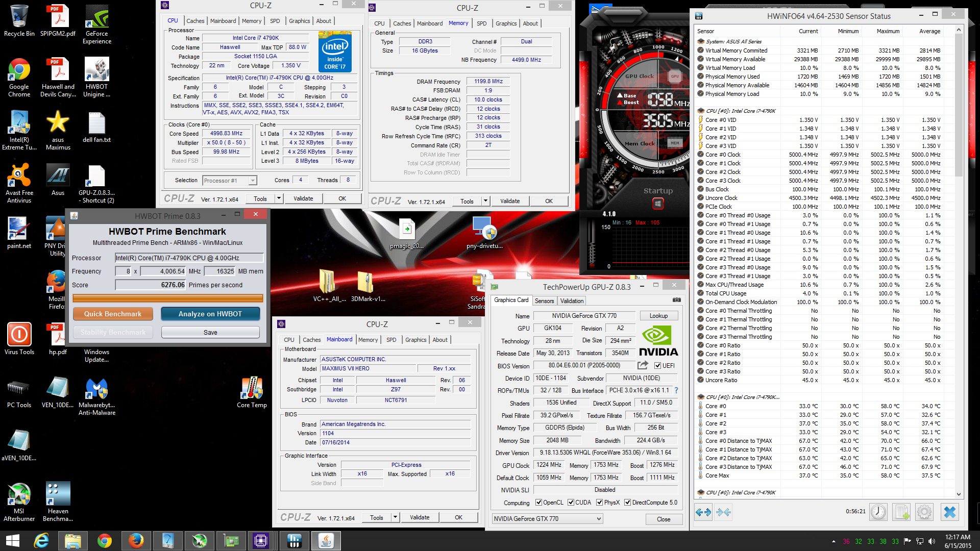Click the Bus Interface question mark in GPU-Z
This screenshot has height=551, width=980.
click(676, 390)
